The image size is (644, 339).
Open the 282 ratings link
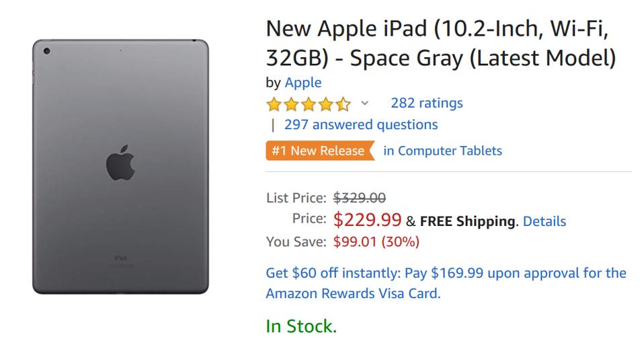426,103
